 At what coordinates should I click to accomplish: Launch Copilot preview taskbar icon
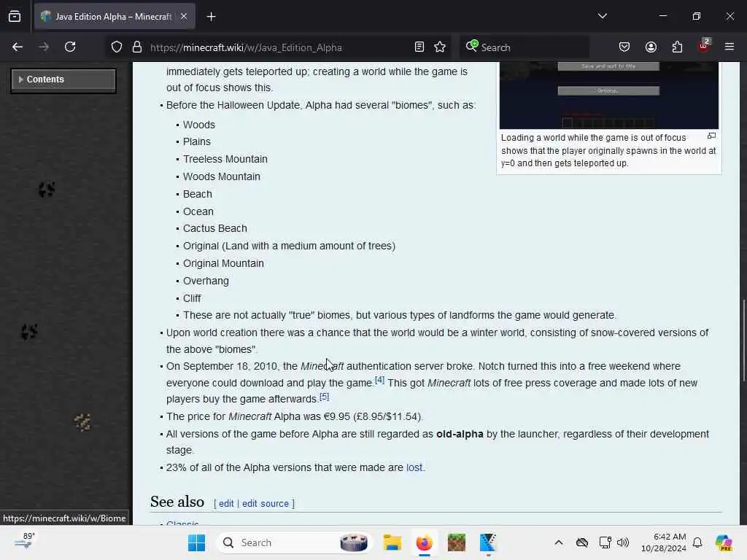(724, 542)
